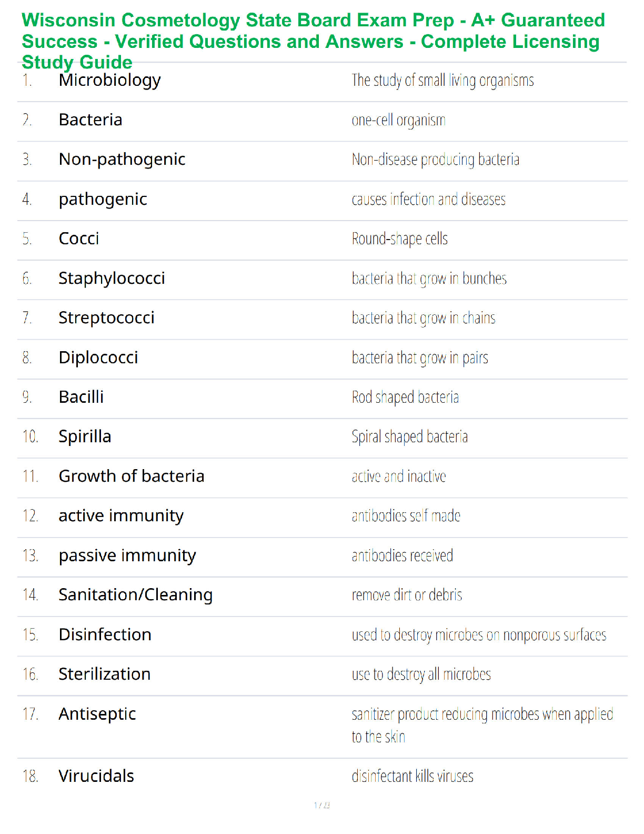Screen dimensions: 644x834
Task: Click the page number "1 / 23" footer
Action: pyautogui.click(x=322, y=805)
